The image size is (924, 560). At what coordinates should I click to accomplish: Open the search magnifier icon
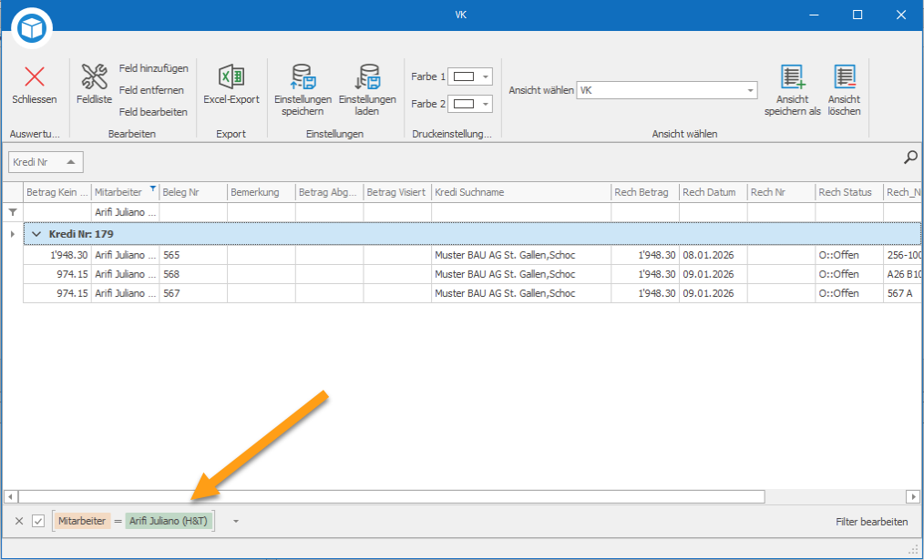[911, 158]
